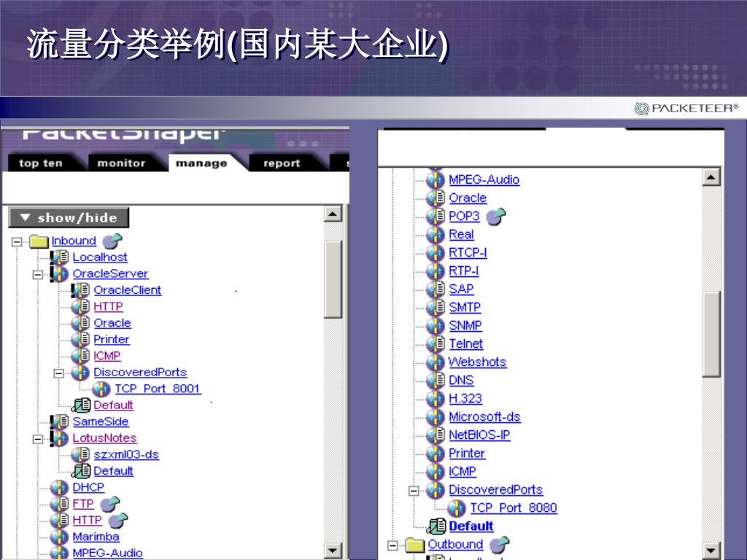Open the Outbound class link
747x560 pixels.
[x=455, y=544]
